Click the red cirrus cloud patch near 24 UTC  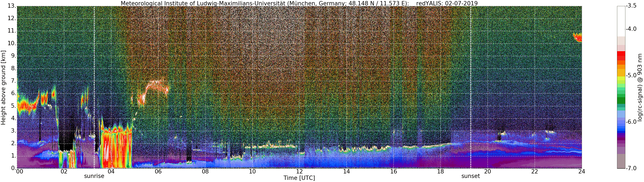coord(577,37)
